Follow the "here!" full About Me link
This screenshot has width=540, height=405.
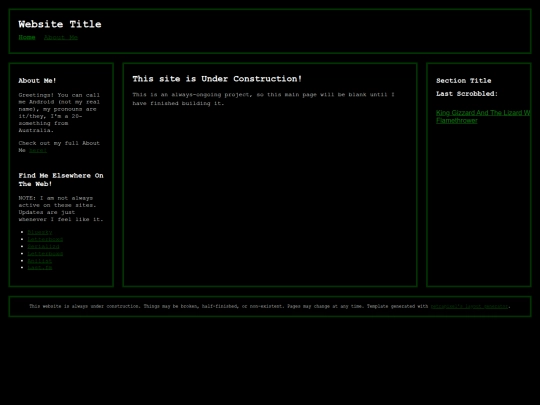tap(38, 150)
